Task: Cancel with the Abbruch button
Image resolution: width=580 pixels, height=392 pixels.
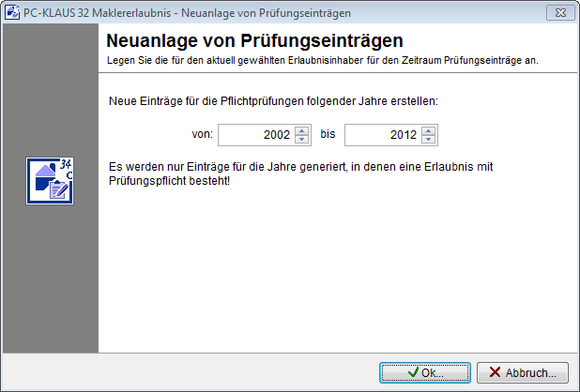Action: pos(522,372)
